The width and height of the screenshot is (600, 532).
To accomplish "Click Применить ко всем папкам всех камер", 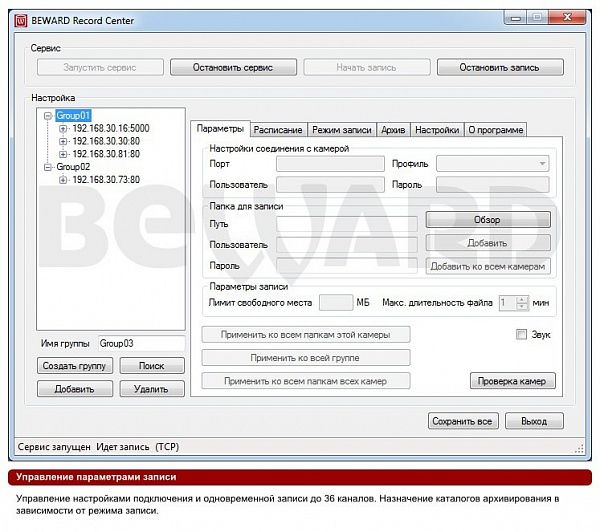I will (306, 381).
